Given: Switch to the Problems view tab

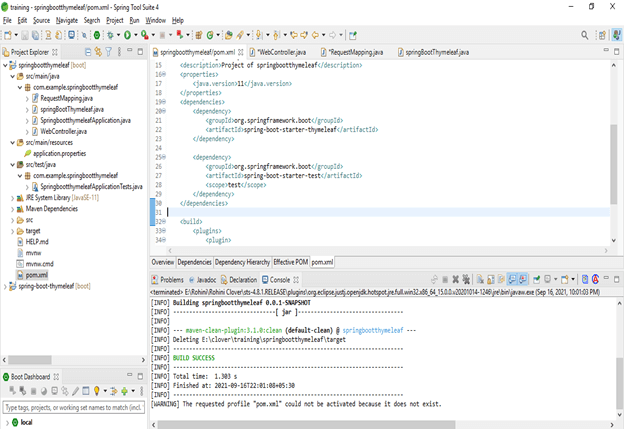Looking at the screenshot, I should (171, 280).
